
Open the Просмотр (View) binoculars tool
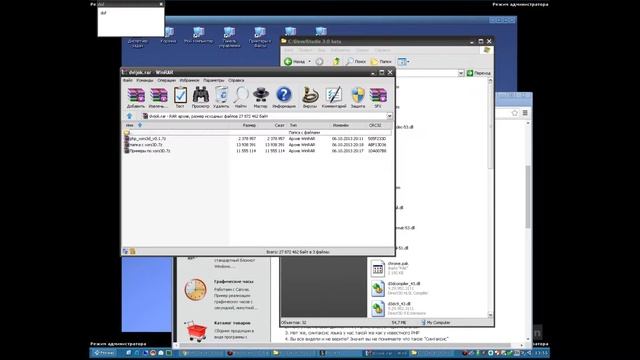click(x=200, y=97)
